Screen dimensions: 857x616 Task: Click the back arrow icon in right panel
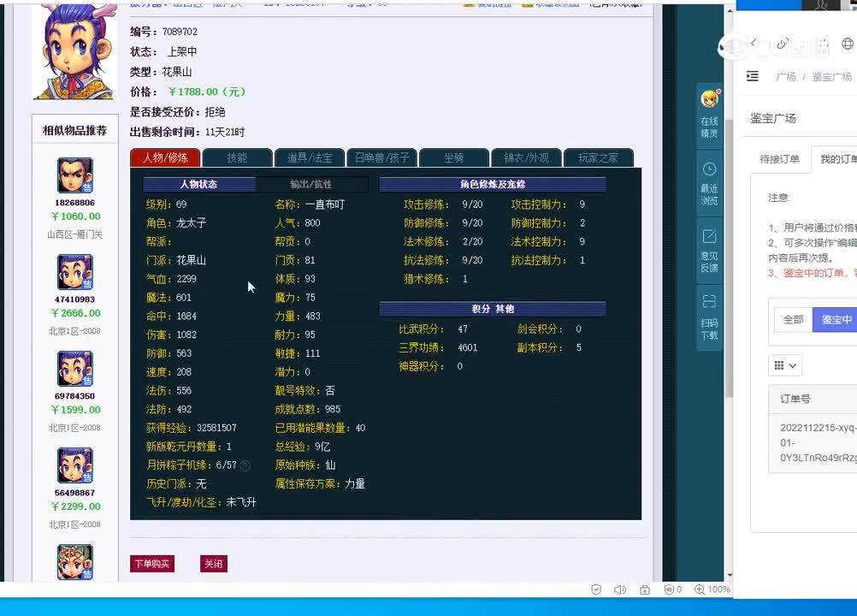[x=754, y=43]
